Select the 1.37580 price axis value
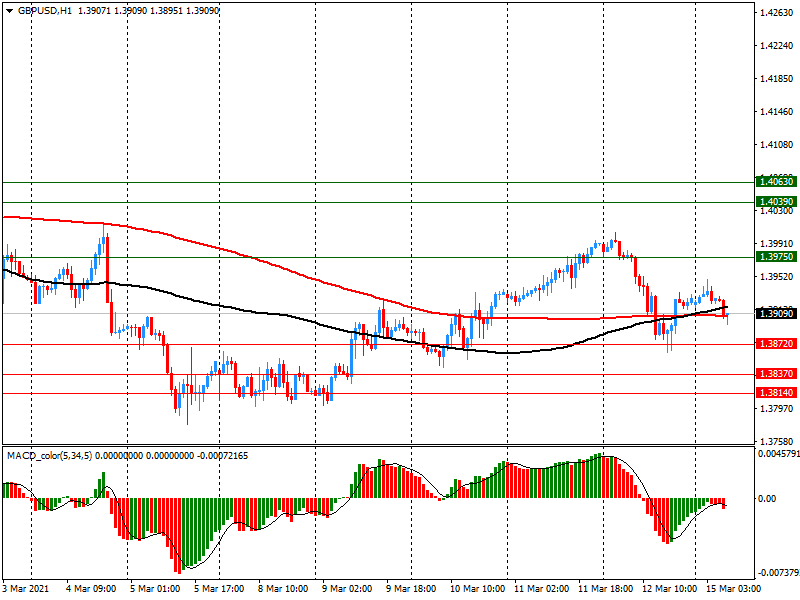800x600 pixels. (777, 442)
